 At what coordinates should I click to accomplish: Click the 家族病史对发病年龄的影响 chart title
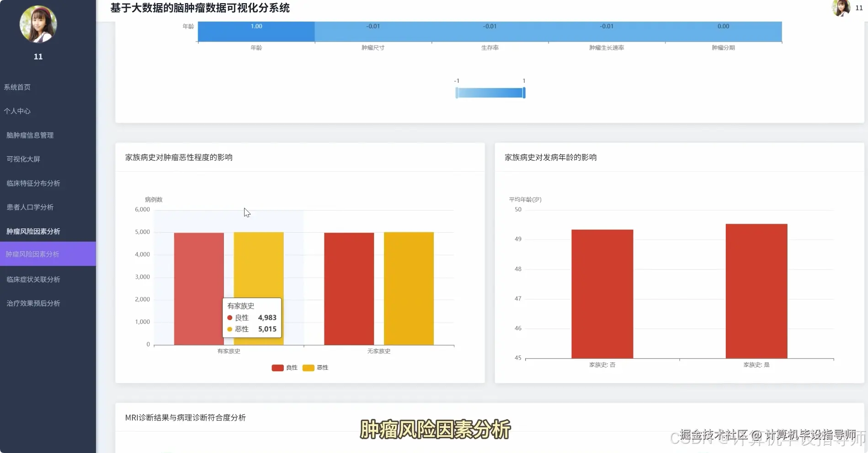550,157
